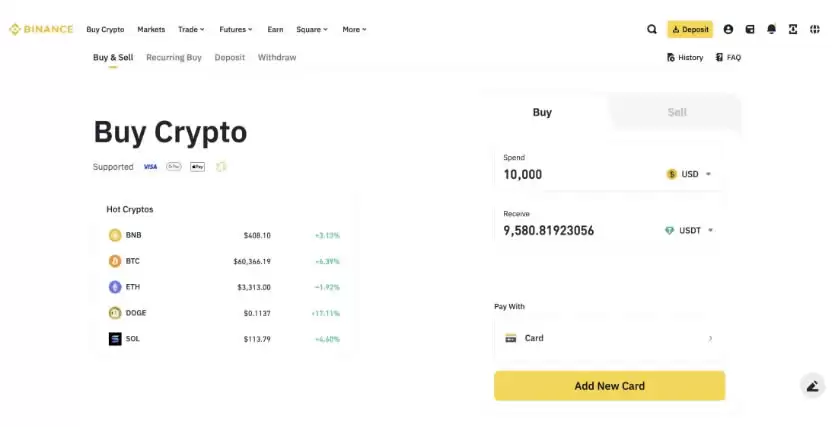This screenshot has height=427, width=839.
Task: Open the language globe icon
Action: point(815,29)
